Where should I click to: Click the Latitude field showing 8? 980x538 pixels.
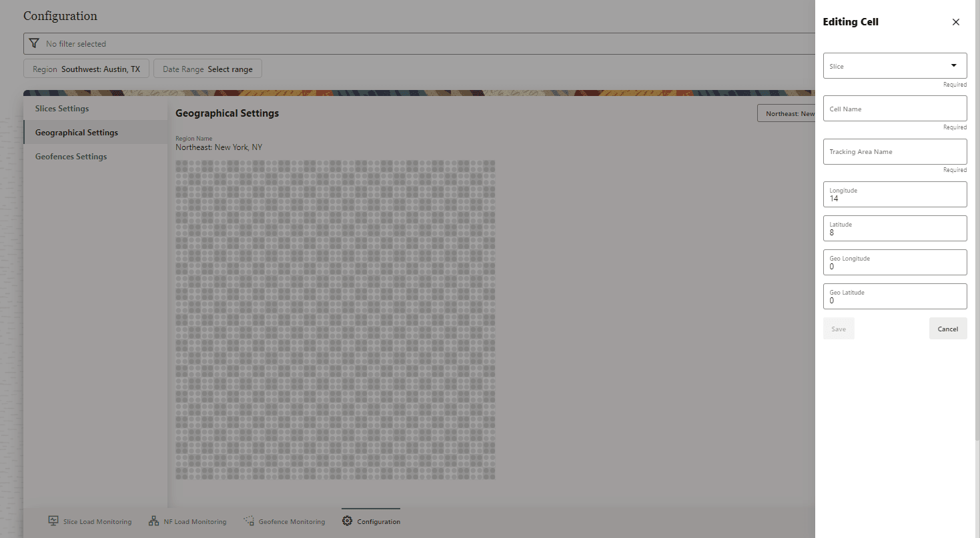pyautogui.click(x=895, y=229)
